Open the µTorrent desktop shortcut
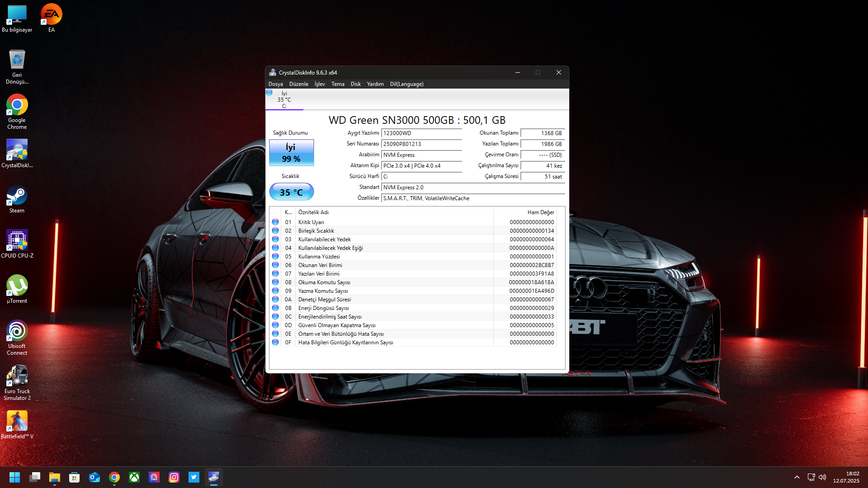 click(17, 288)
